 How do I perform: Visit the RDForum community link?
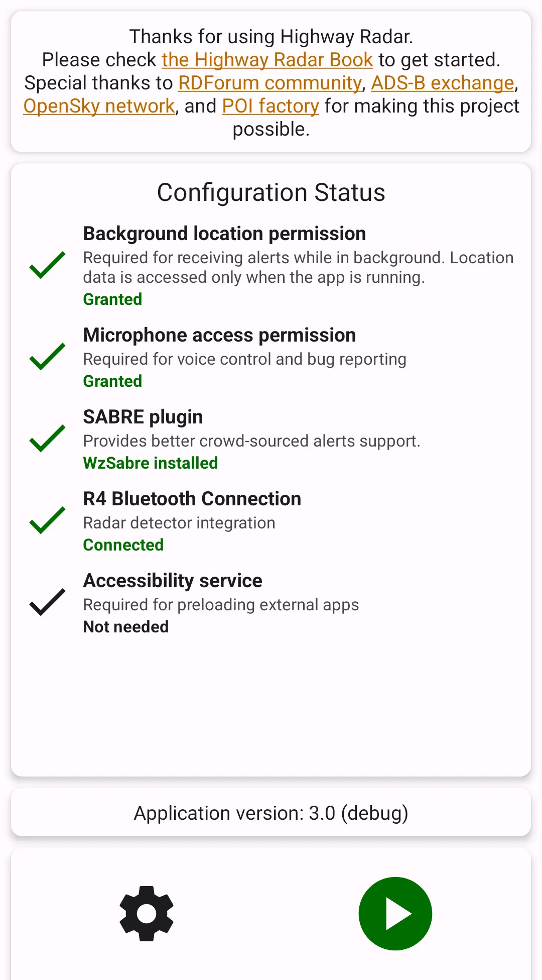270,83
